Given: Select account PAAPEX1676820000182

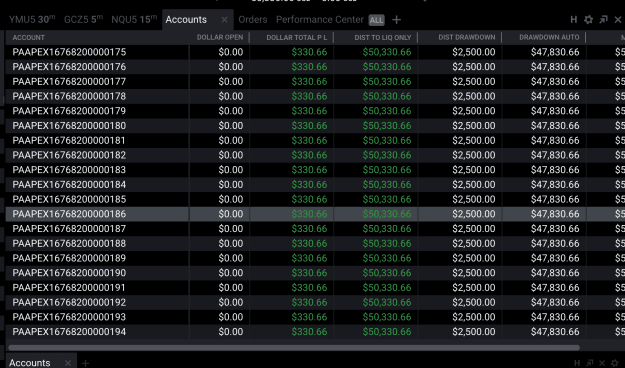Looking at the screenshot, I should click(69, 155).
